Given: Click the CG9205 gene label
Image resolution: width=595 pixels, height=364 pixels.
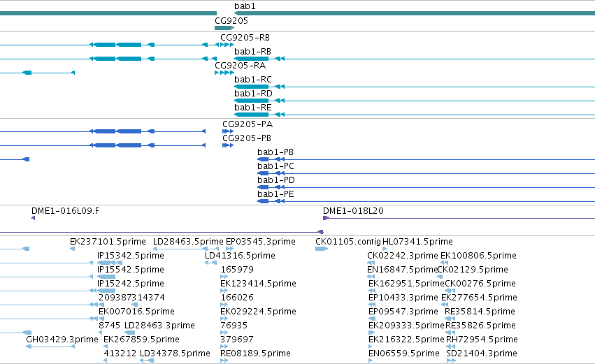Looking at the screenshot, I should 231,20.
